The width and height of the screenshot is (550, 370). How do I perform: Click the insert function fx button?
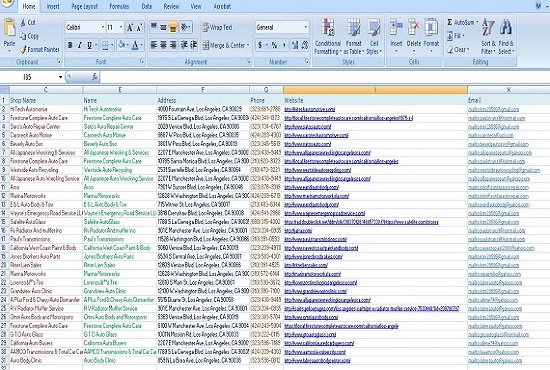94,77
